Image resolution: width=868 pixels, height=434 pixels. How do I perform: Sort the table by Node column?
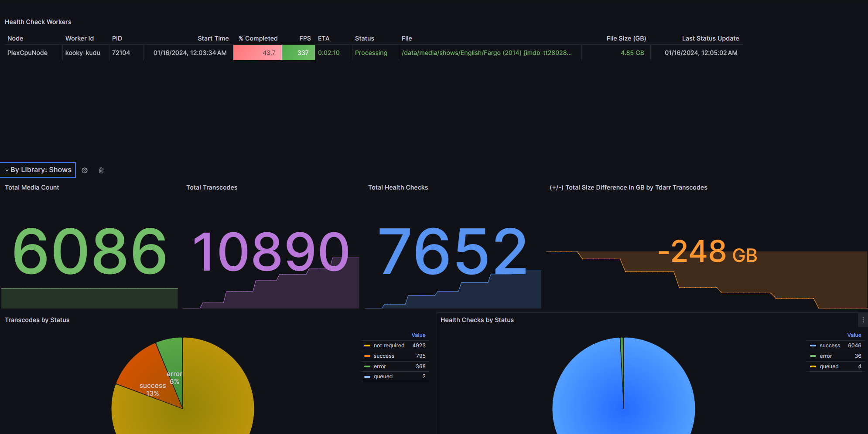(15, 38)
